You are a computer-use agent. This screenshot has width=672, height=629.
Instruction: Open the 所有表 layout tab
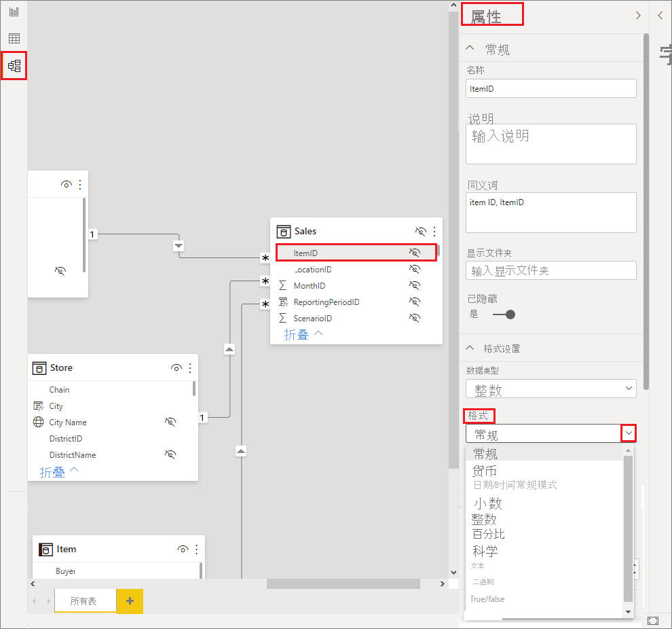coord(86,601)
